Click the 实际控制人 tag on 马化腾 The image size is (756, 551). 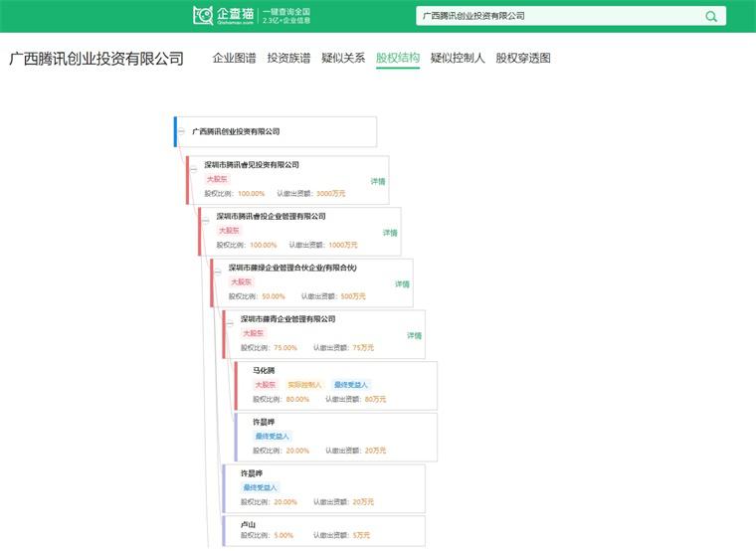(304, 385)
